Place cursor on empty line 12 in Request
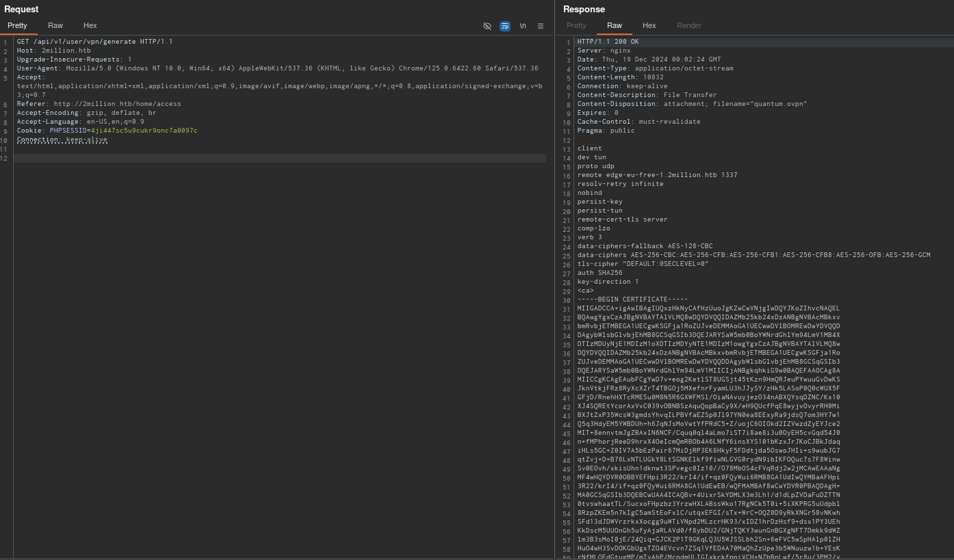 274,158
